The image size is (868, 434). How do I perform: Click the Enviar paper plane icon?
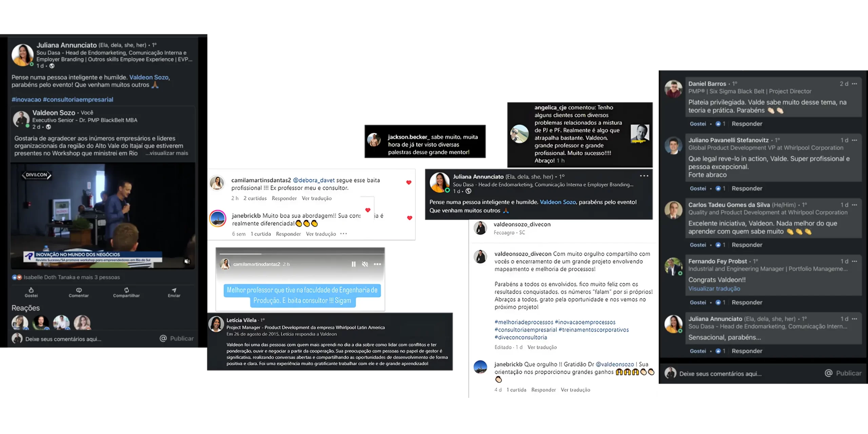click(174, 290)
